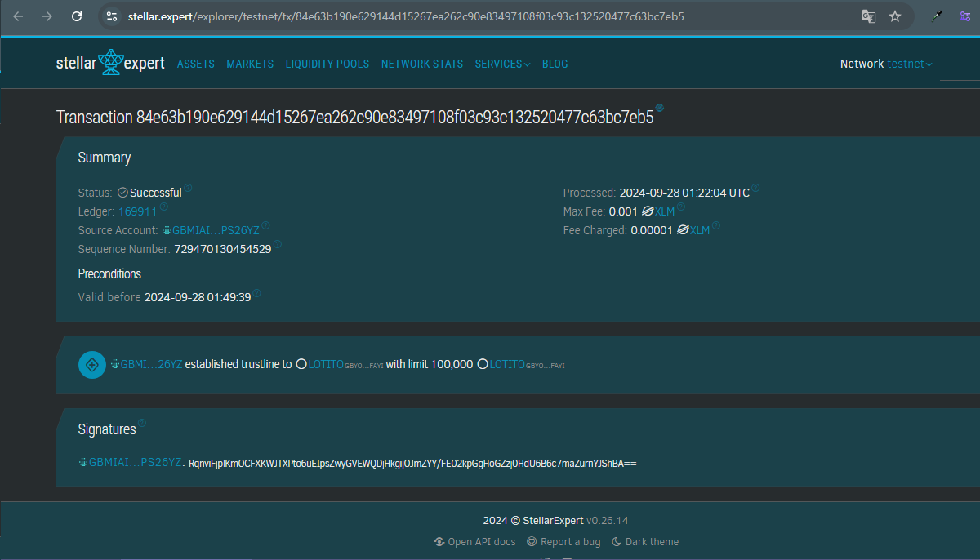View NETWORK STATS page
The width and height of the screenshot is (980, 560).
point(422,64)
